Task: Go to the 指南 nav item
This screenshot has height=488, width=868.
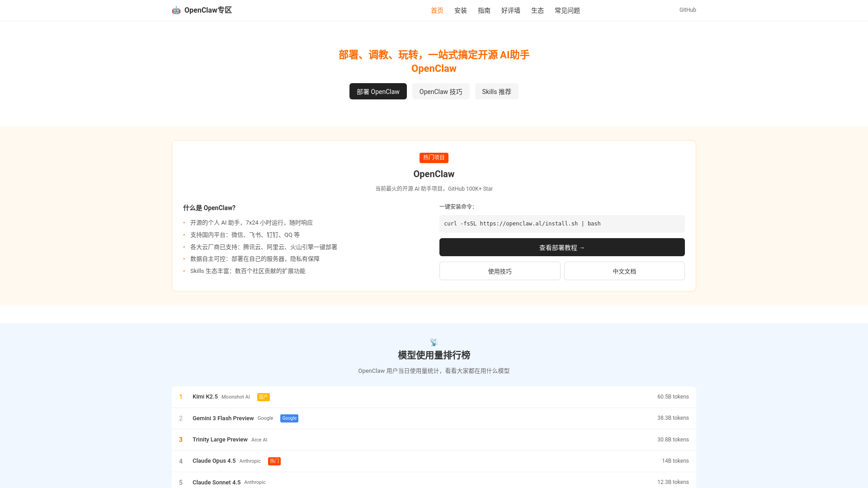Action: click(x=484, y=10)
